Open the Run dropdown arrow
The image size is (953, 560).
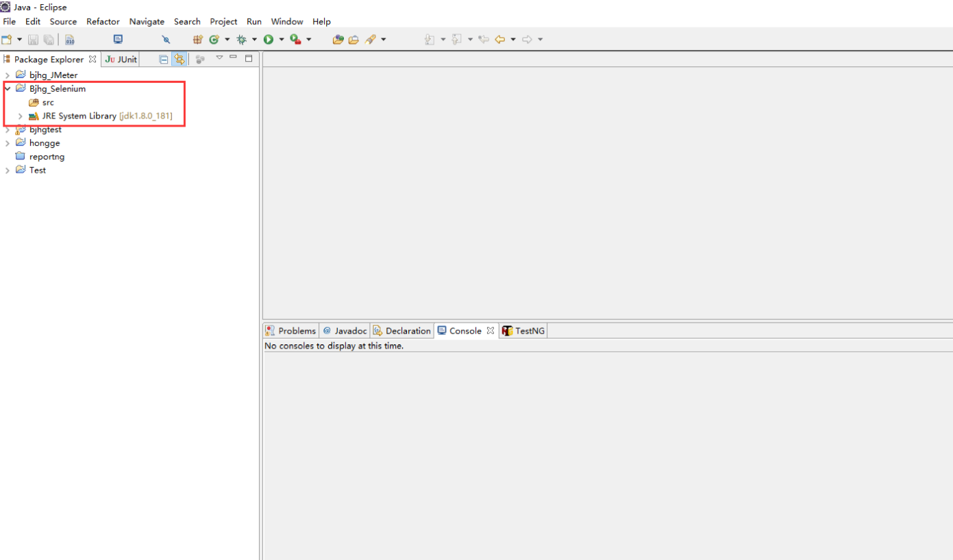(x=281, y=40)
